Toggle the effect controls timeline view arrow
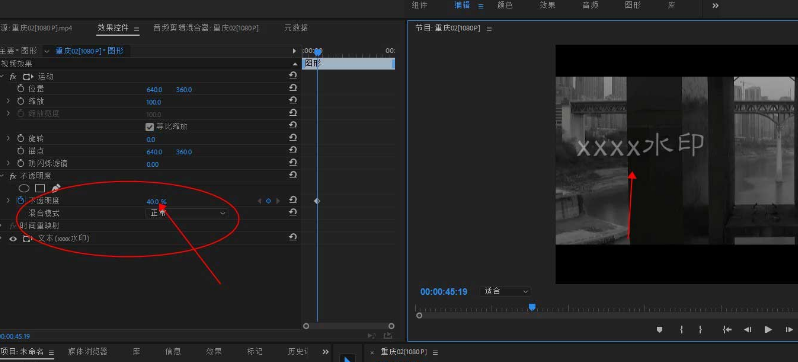The width and height of the screenshot is (798, 362). click(294, 51)
